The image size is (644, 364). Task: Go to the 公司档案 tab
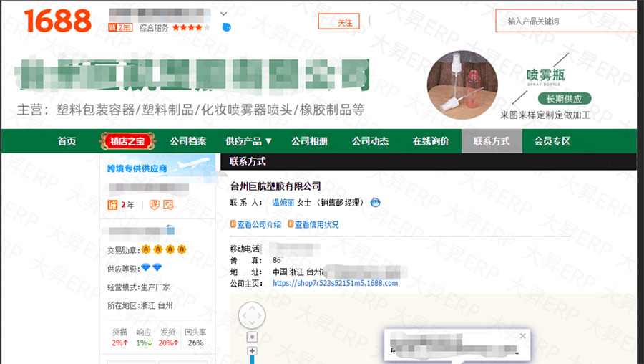[188, 141]
